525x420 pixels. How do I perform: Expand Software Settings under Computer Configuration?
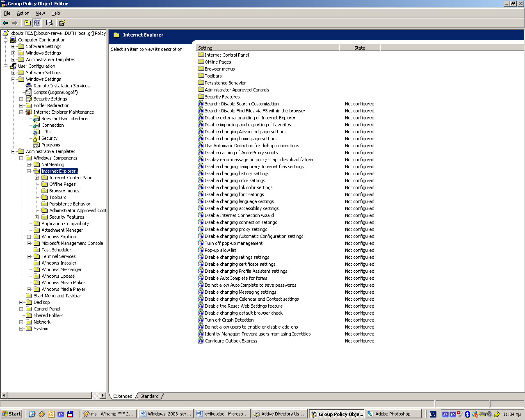(x=14, y=46)
